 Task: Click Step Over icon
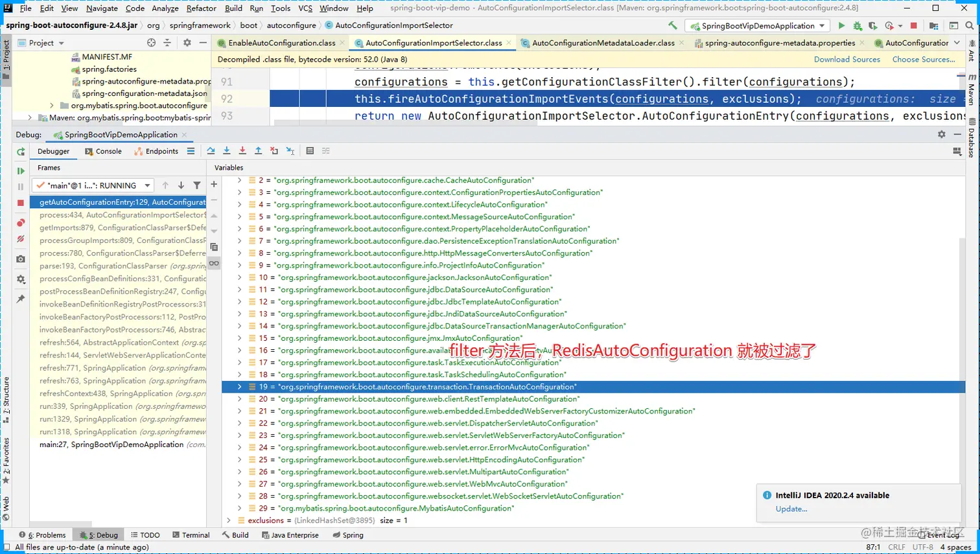211,151
